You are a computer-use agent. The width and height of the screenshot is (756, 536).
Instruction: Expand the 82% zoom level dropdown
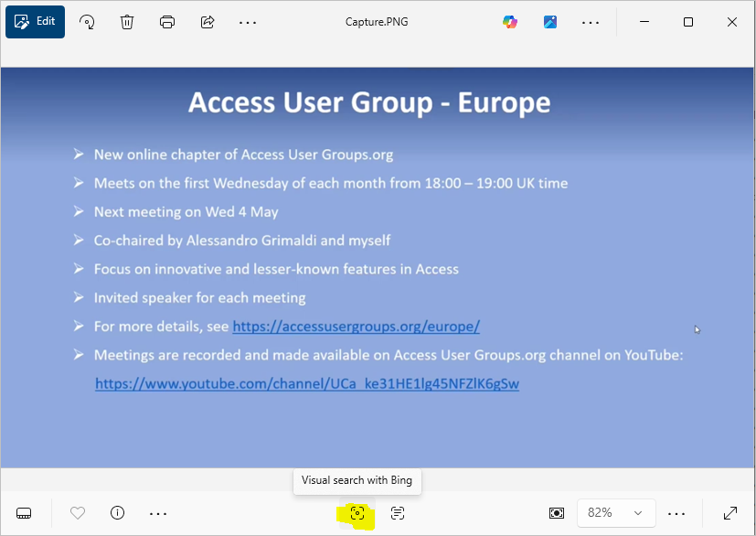pos(616,513)
